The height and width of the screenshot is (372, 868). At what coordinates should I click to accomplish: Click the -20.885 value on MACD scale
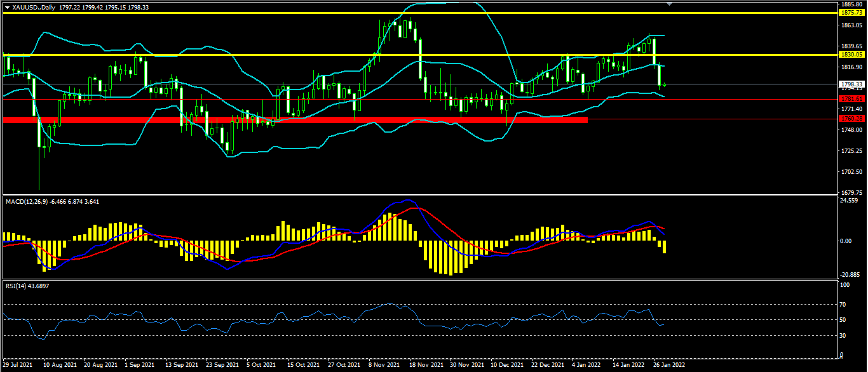coord(850,274)
